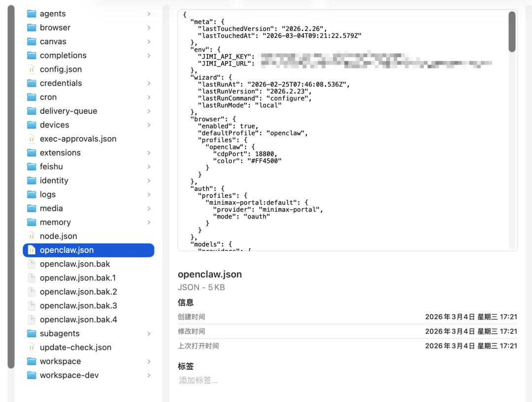Click the identity folder icon
The width and height of the screenshot is (532, 402).
(32, 180)
